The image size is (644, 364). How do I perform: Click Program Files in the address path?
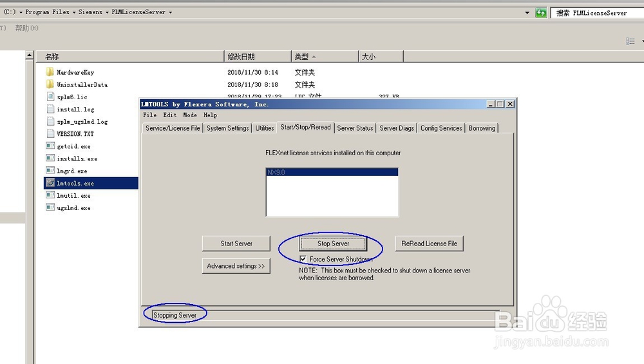(47, 12)
